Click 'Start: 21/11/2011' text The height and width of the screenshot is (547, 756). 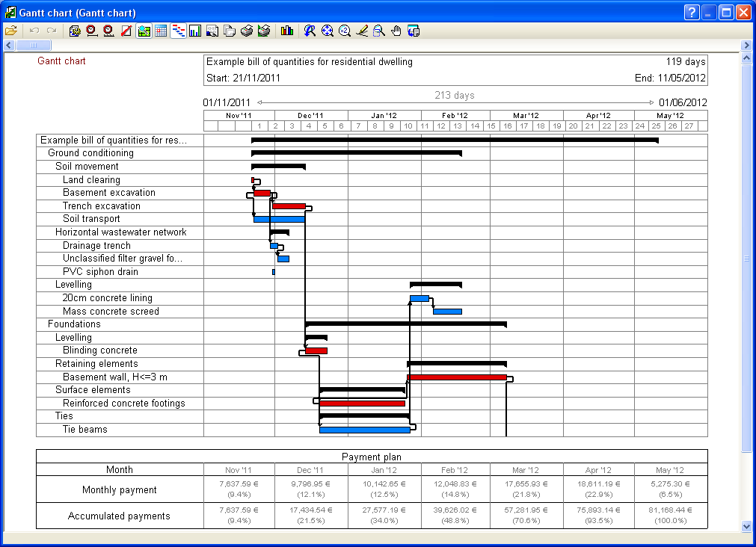(243, 78)
